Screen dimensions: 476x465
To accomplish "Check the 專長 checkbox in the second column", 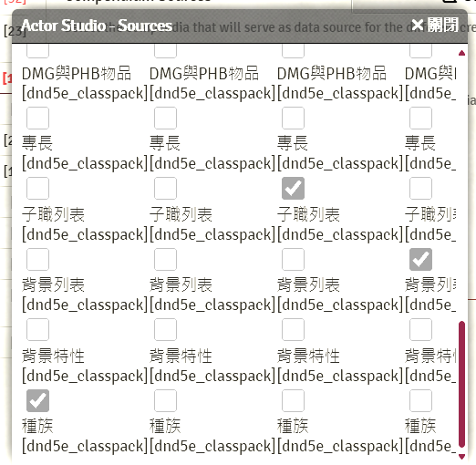I will (165, 118).
